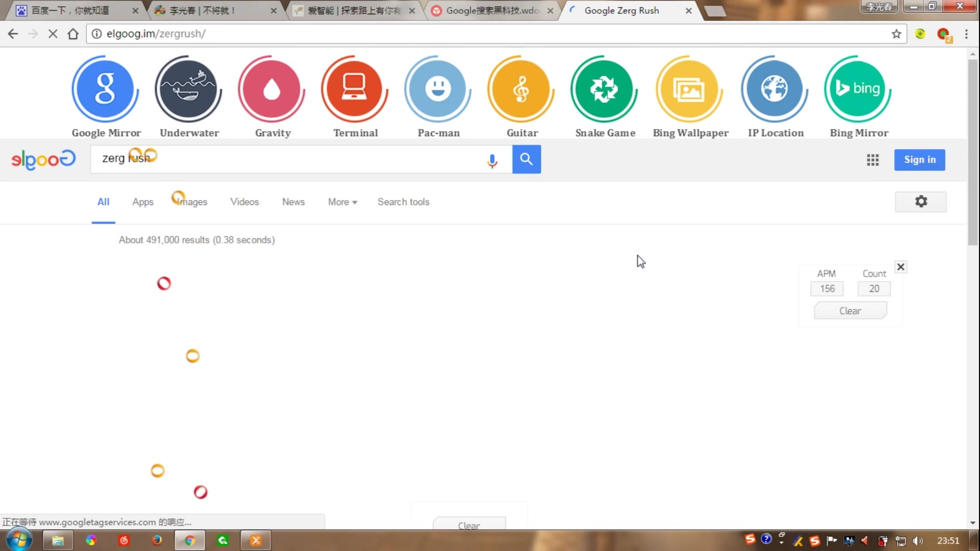Launch the Pac-man smiley icon
The width and height of the screenshot is (980, 551).
click(438, 89)
